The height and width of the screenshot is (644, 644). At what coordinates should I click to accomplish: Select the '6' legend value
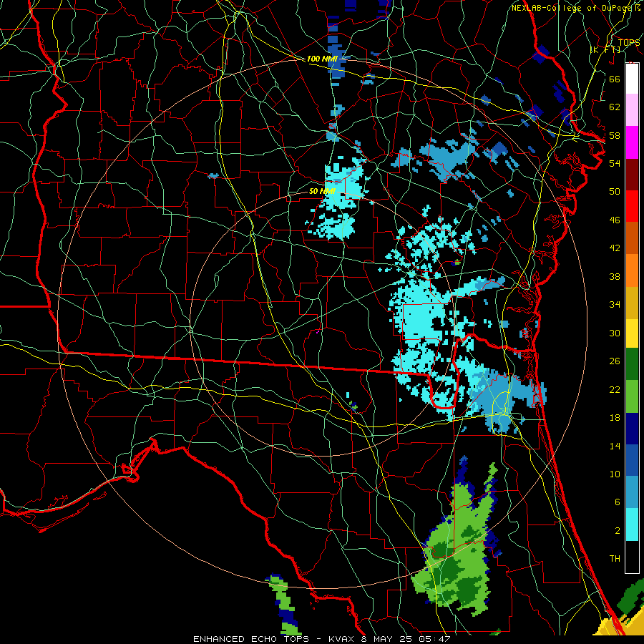(617, 502)
